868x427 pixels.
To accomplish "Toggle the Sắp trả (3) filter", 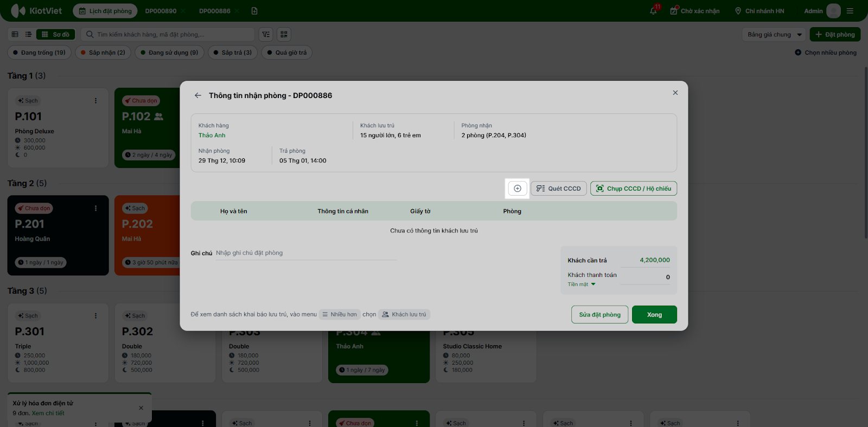I will pos(233,53).
